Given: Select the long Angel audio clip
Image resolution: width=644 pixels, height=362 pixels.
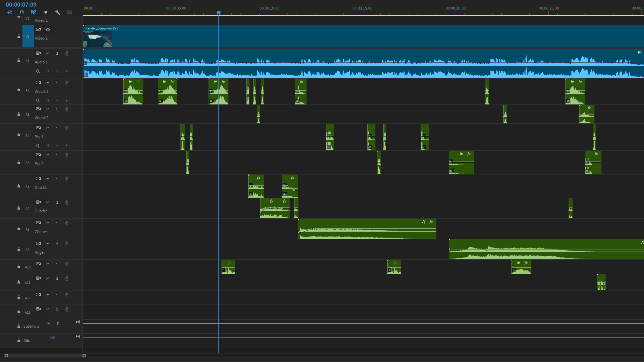Looking at the screenshot, I should click(x=546, y=250).
